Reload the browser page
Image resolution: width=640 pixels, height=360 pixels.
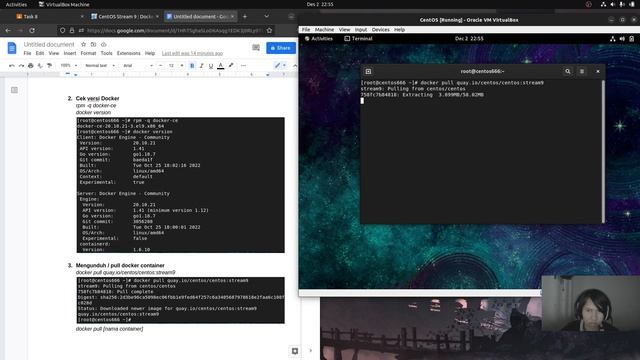[x=32, y=30]
